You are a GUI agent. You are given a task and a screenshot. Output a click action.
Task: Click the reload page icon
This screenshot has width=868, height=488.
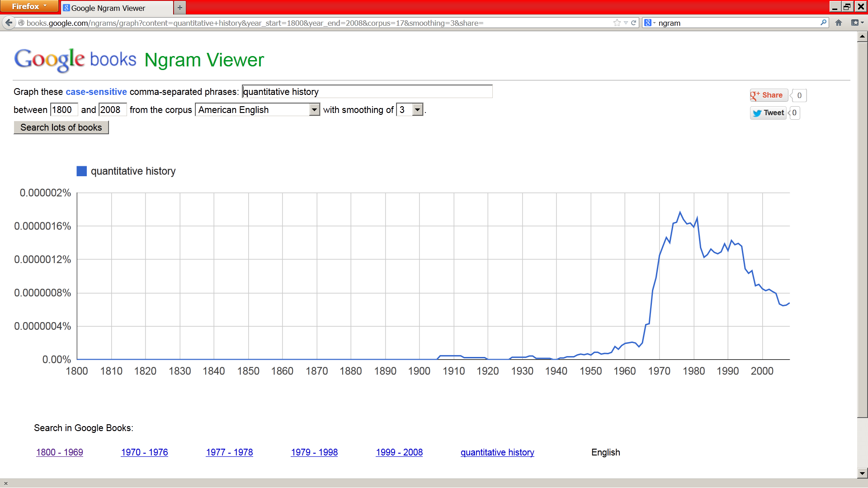(634, 23)
